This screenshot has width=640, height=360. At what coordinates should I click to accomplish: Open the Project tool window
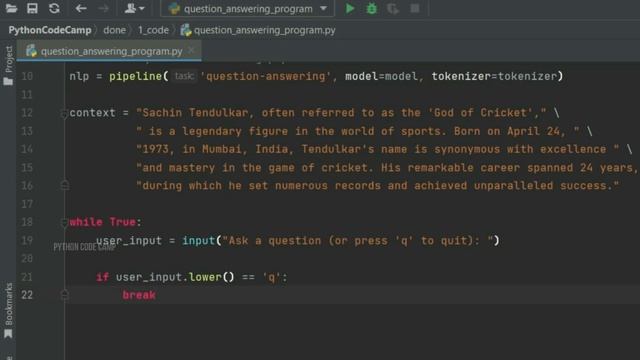pyautogui.click(x=9, y=65)
